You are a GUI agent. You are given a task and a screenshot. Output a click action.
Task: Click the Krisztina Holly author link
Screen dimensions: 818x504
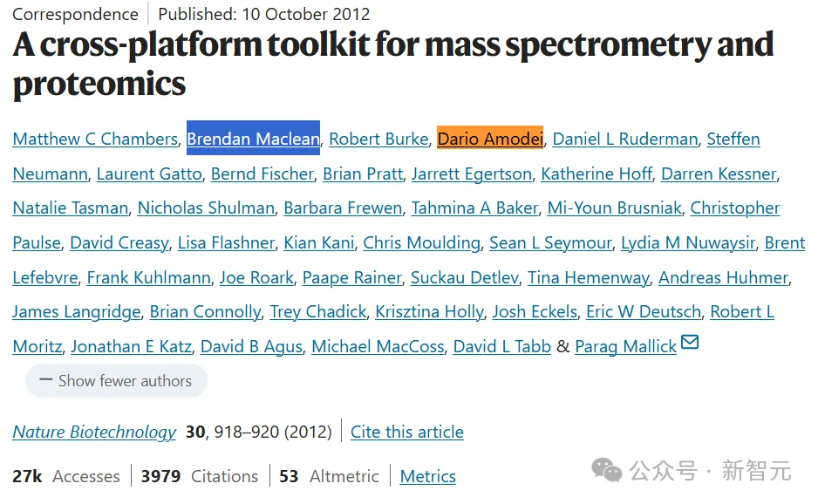[428, 312]
